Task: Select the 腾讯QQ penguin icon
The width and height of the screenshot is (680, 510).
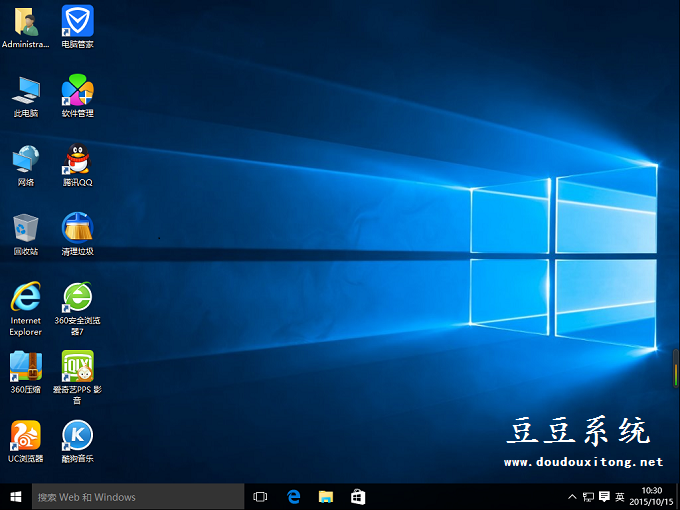Action: tap(77, 159)
